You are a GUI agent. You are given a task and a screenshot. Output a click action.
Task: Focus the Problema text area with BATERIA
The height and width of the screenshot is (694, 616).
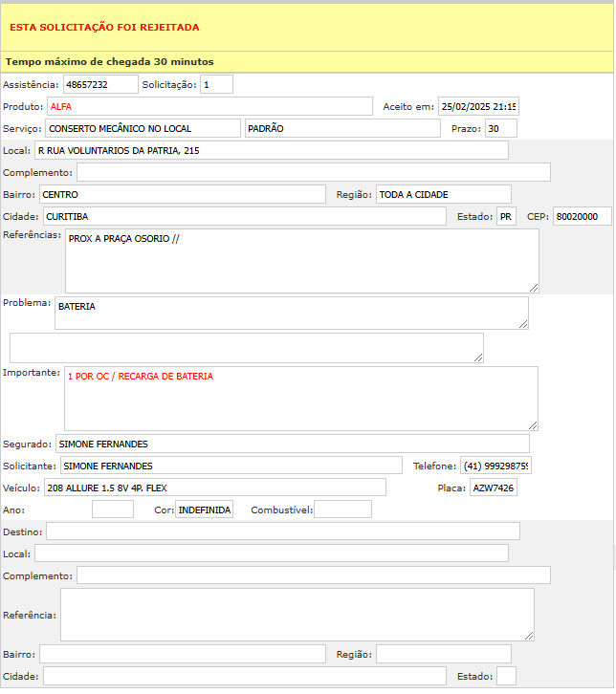(x=291, y=312)
